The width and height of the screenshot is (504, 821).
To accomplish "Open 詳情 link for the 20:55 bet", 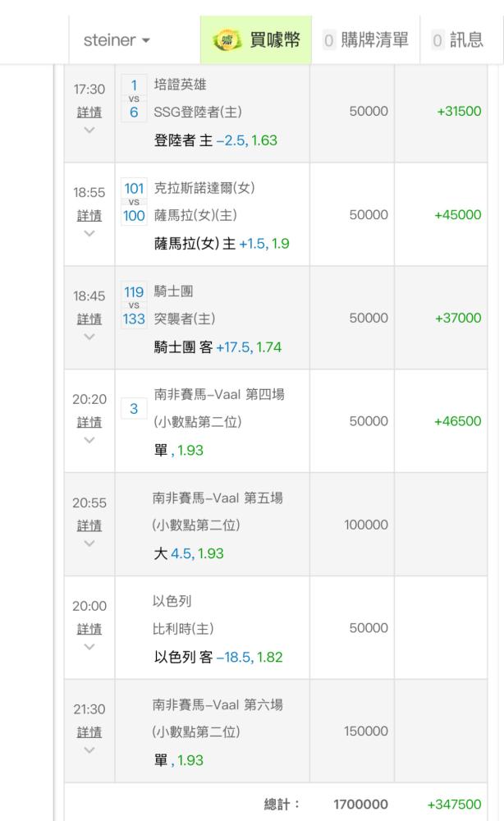I will tap(89, 525).
